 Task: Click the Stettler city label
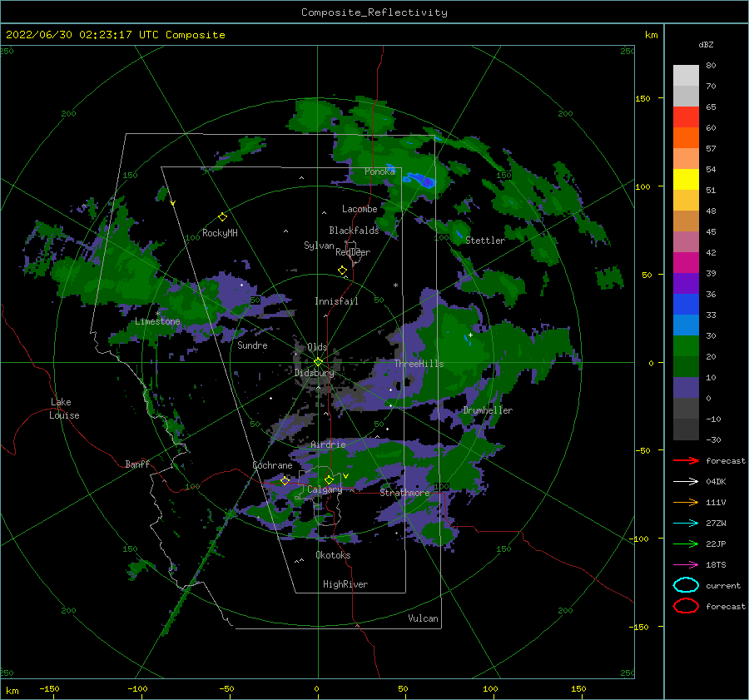click(485, 241)
